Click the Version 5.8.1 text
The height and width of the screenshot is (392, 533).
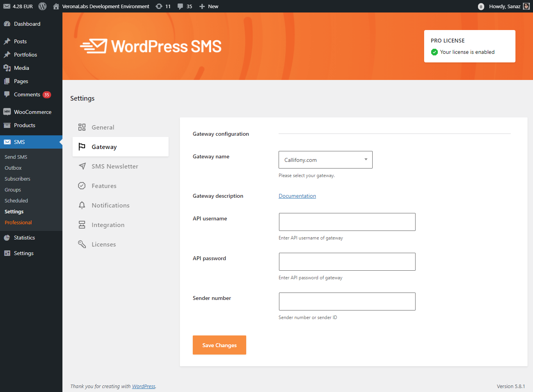pos(511,386)
